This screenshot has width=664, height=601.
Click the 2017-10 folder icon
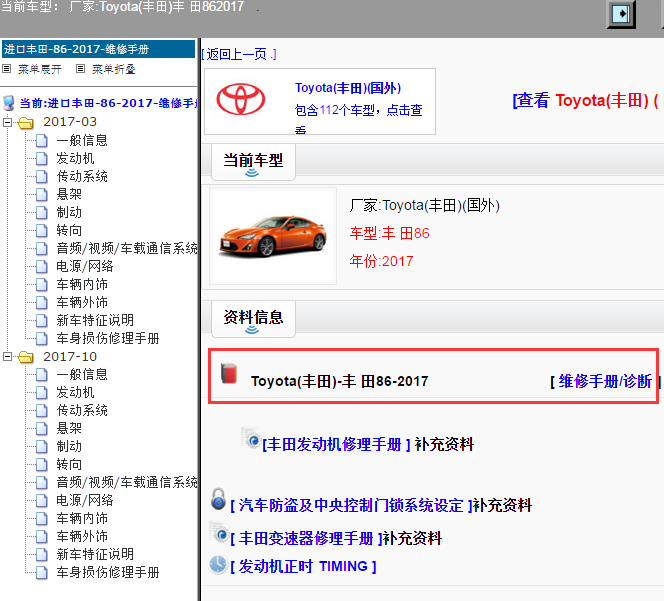tap(26, 357)
